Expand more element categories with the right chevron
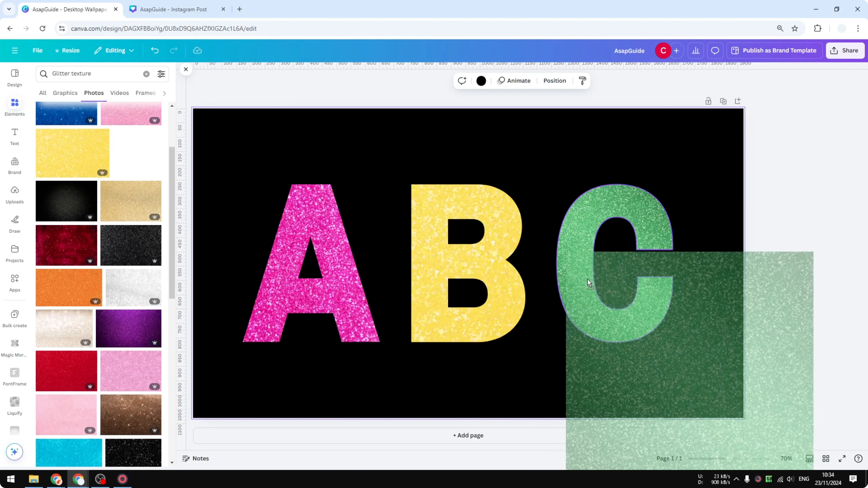 pos(164,93)
